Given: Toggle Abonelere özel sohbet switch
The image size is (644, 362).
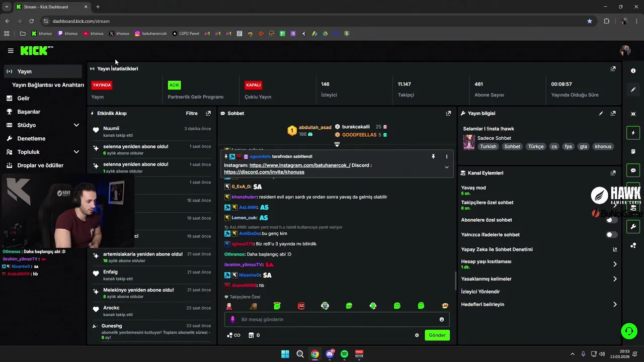Looking at the screenshot, I should pos(611,220).
